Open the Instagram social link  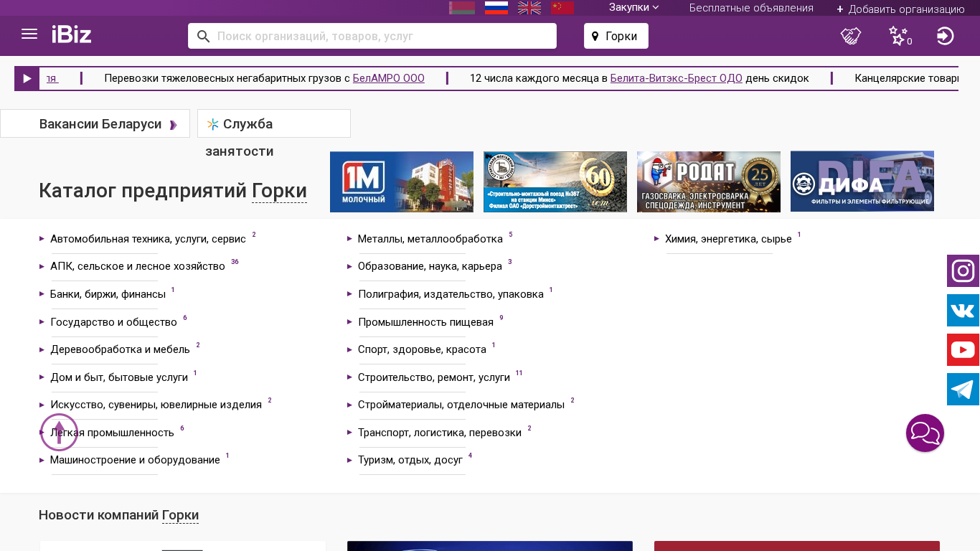coord(963,271)
